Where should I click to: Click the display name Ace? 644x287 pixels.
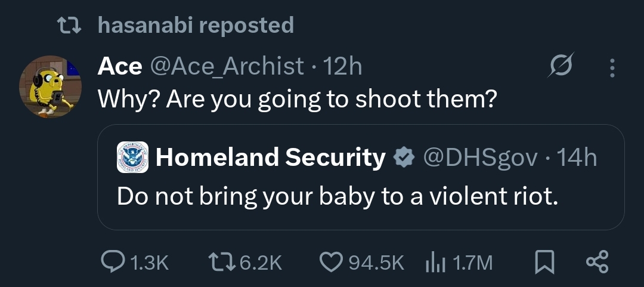click(119, 66)
